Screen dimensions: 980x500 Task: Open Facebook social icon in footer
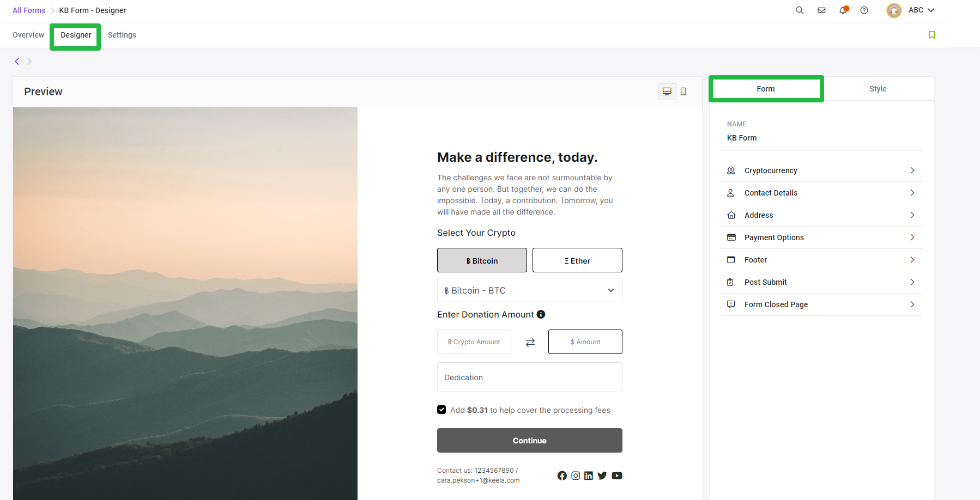pos(562,475)
